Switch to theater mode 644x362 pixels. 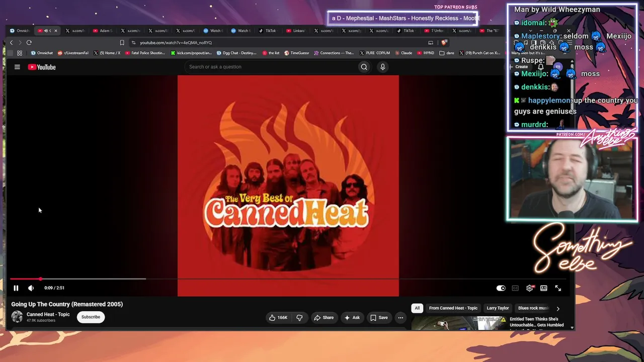[544, 288]
